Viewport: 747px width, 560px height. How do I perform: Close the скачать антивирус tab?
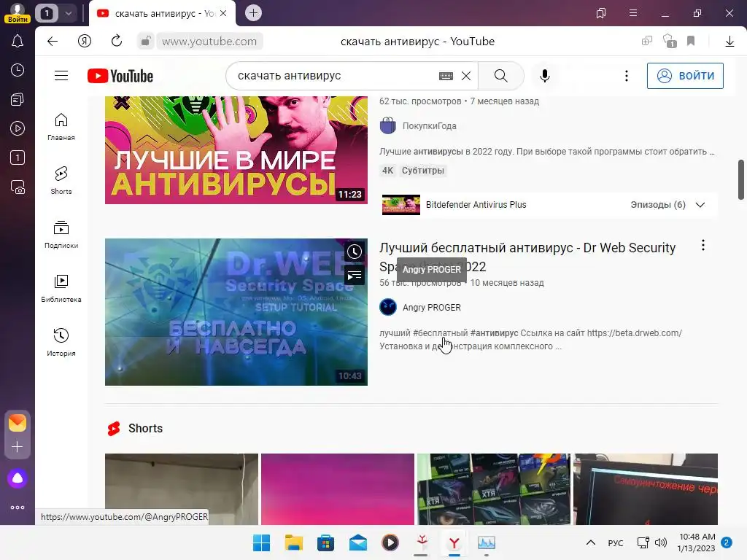pyautogui.click(x=223, y=13)
